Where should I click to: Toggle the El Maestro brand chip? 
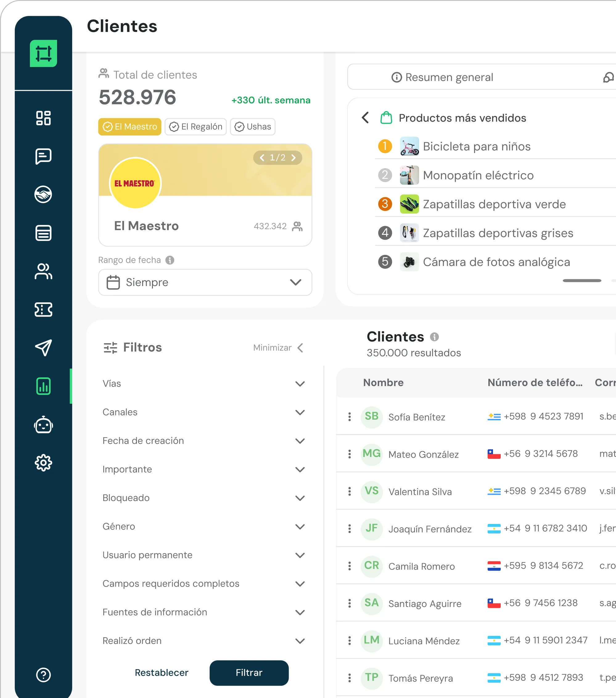coord(130,127)
